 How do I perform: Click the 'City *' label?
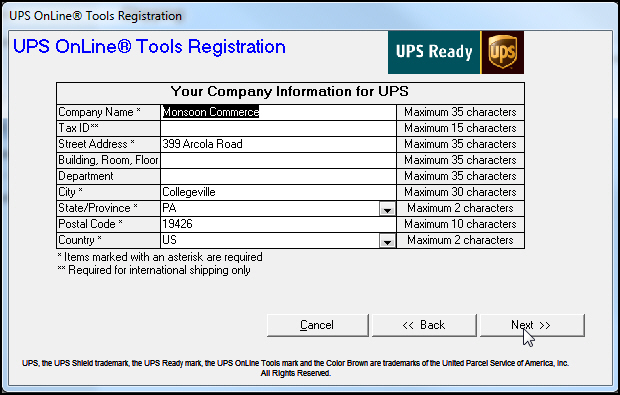(x=70, y=192)
